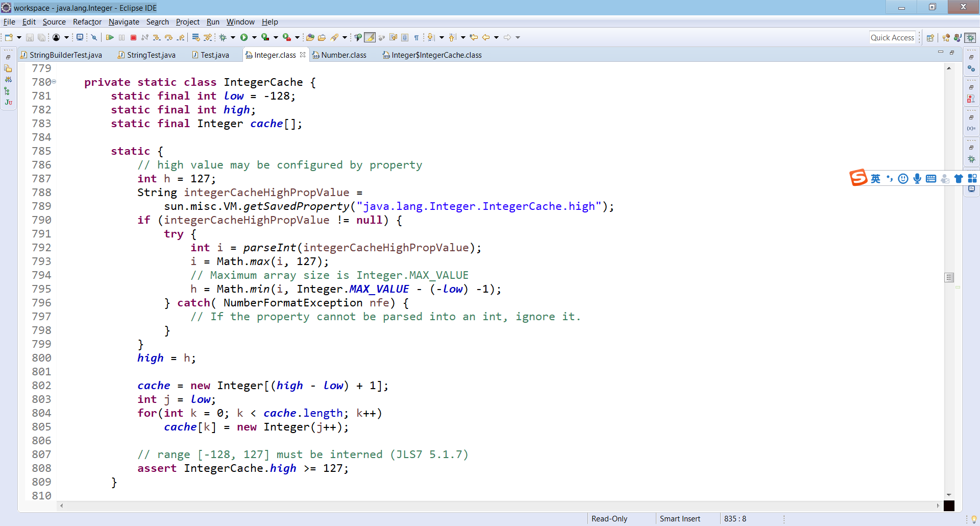Click the red Terminate icon
The width and height of the screenshot is (980, 526).
point(133,37)
